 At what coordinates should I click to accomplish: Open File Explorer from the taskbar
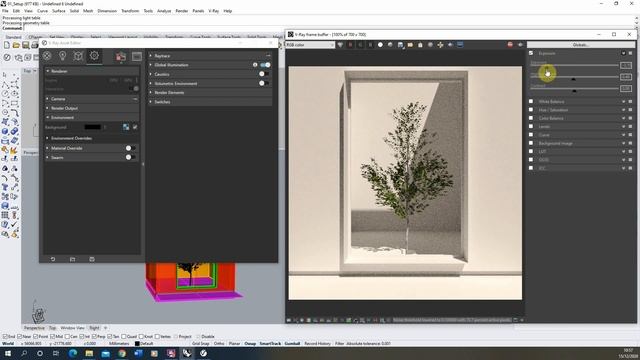coord(89,353)
